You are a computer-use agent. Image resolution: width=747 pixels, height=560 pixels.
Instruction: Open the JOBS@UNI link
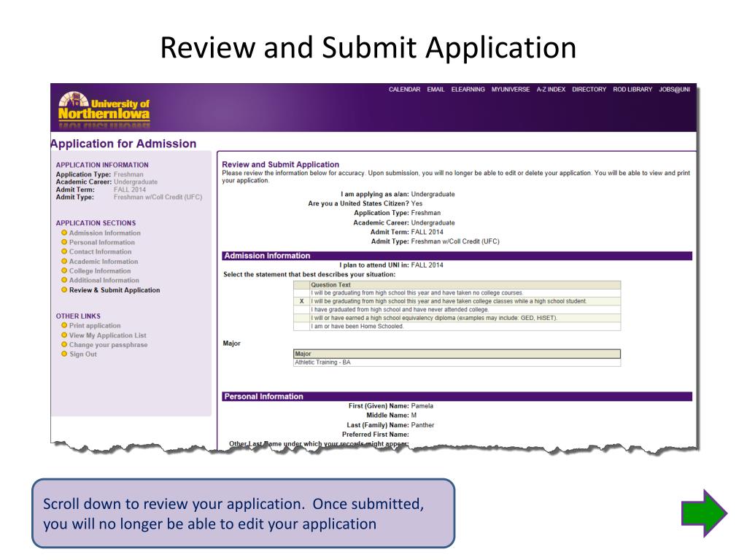click(674, 90)
